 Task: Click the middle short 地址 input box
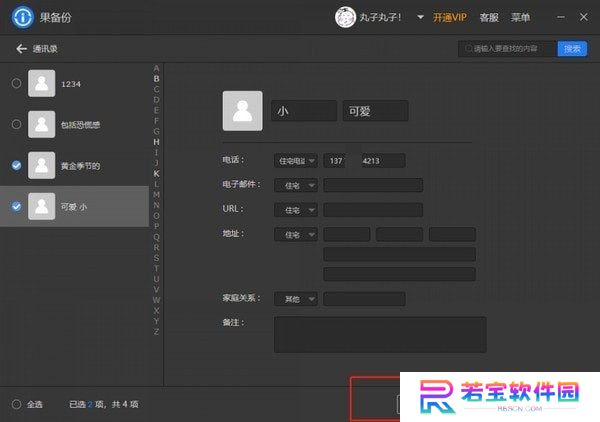399,235
